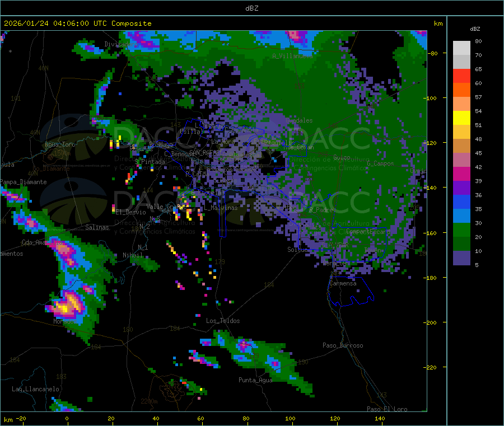Click the light gray 70-80 dBZ legend swatch
Screen dimensions: 504x426
(x=461, y=48)
